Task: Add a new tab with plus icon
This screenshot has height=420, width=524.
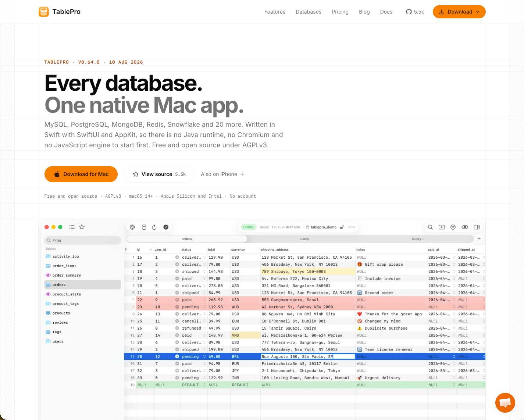Action: click(479, 239)
